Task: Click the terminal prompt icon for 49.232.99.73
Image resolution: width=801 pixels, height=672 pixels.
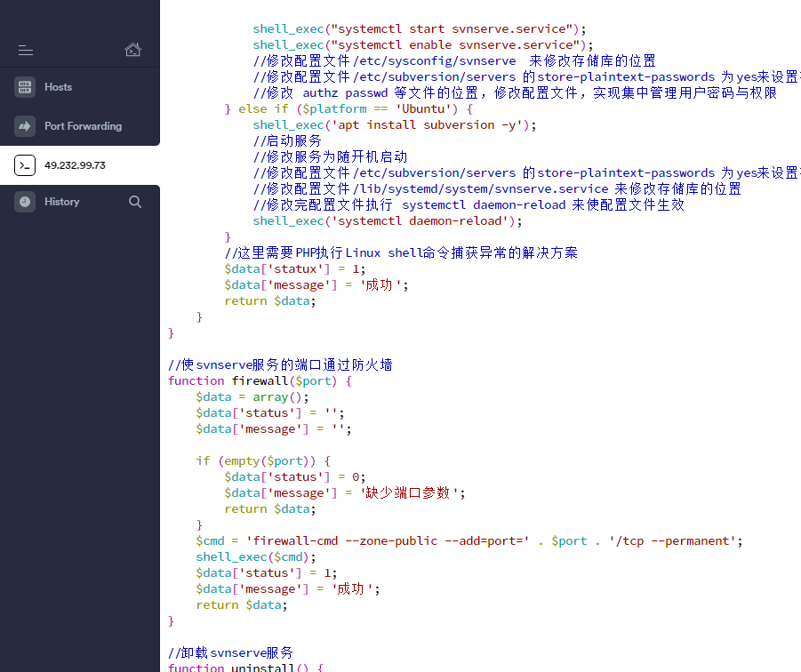Action: coord(25,165)
